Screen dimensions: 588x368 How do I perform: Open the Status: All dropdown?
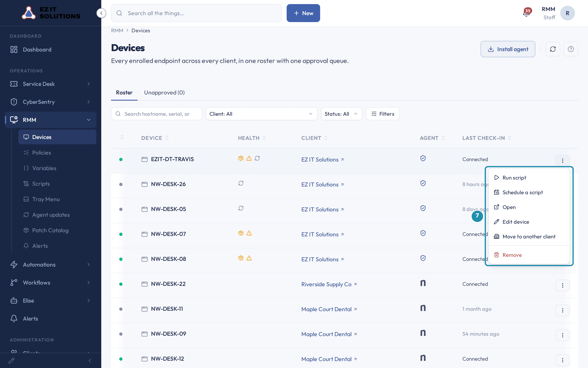(x=342, y=114)
